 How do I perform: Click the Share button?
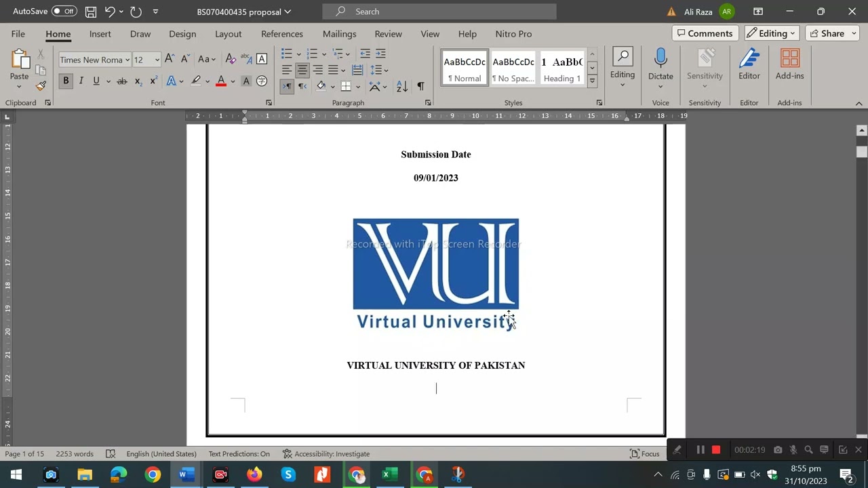[832, 33]
